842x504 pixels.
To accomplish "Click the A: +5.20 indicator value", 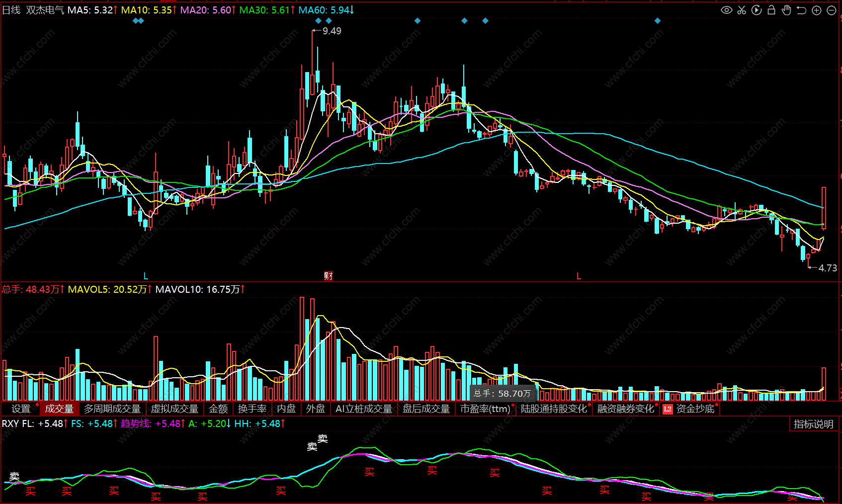I will tap(210, 423).
